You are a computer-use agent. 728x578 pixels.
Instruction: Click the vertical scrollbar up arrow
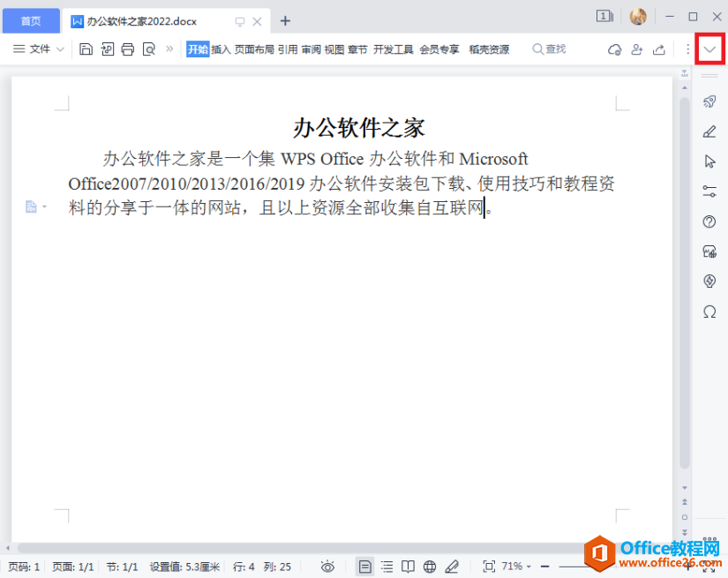tap(685, 87)
